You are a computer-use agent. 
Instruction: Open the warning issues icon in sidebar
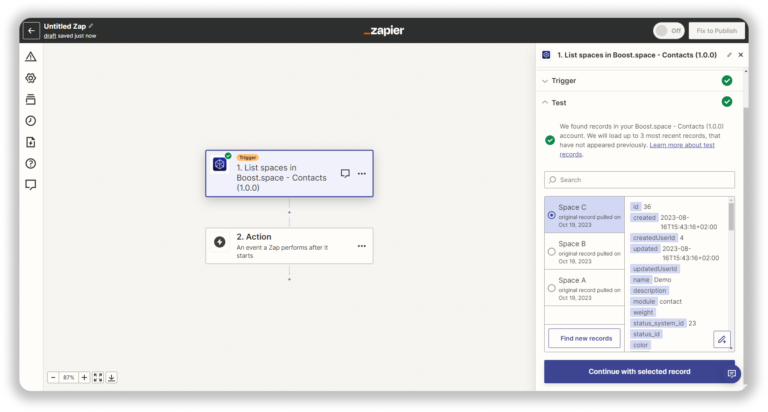point(31,57)
